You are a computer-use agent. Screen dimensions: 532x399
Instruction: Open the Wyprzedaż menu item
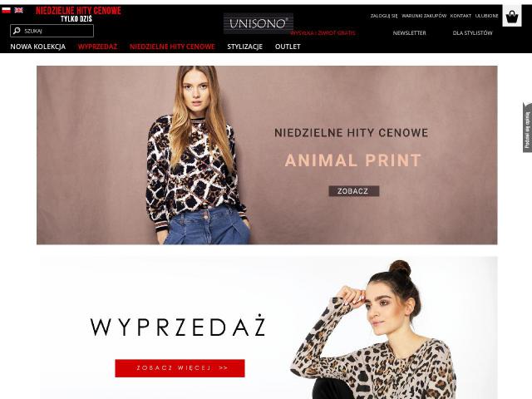click(x=97, y=47)
